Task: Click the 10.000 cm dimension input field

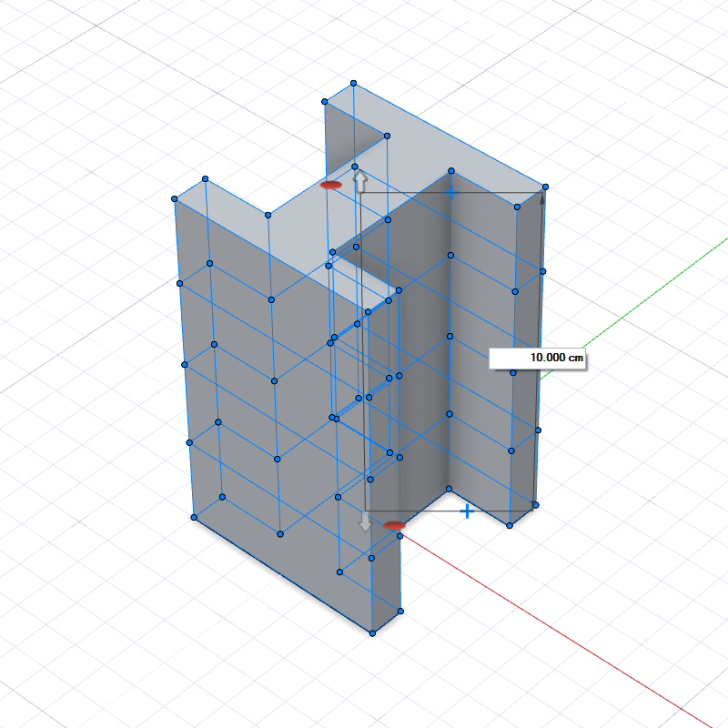Action: click(x=537, y=359)
